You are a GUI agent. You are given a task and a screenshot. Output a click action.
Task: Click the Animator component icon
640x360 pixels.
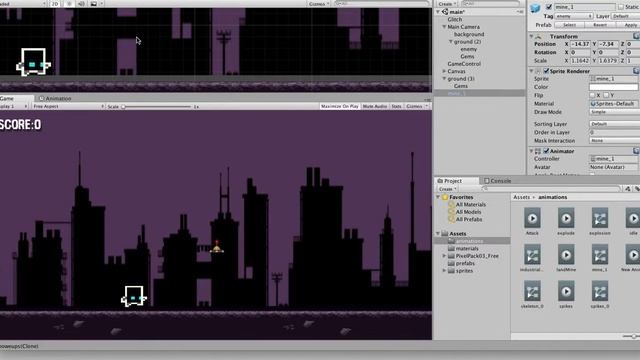pos(538,151)
